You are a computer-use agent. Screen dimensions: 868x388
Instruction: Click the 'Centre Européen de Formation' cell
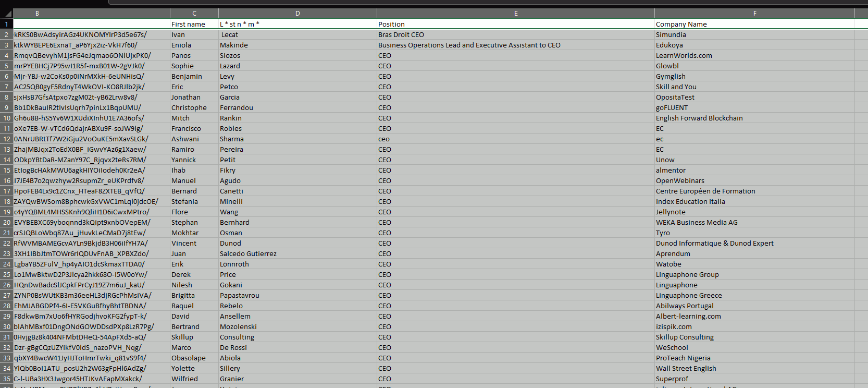pyautogui.click(x=754, y=191)
